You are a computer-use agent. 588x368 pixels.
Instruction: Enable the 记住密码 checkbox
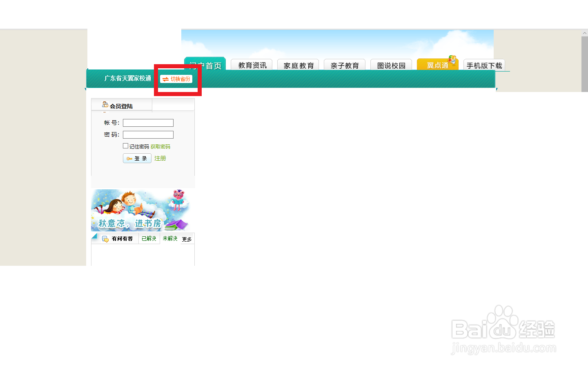[x=126, y=146]
